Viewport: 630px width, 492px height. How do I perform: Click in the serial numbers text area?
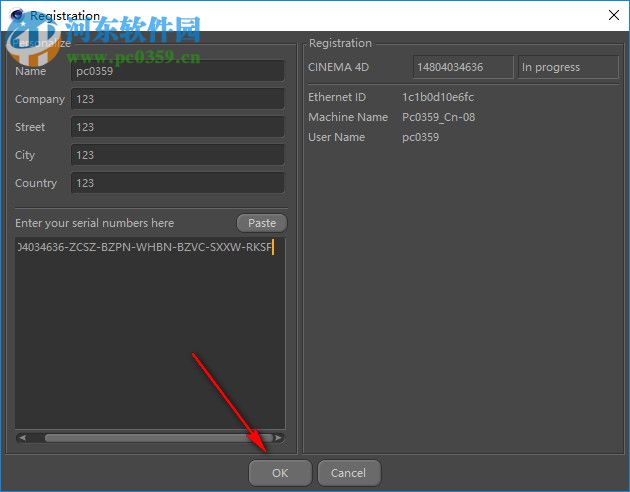coord(150,333)
